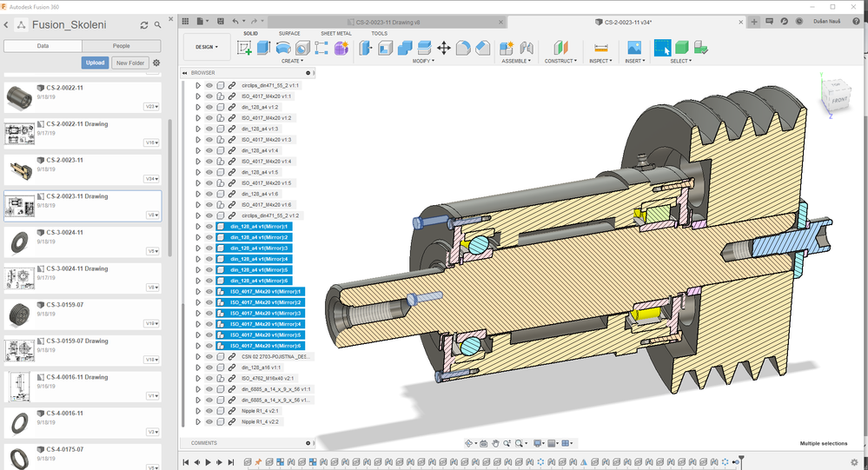Toggle visibility of ISO_4762_M16x40 v2:1
Viewport: 868px width, 470px height.
tap(209, 378)
